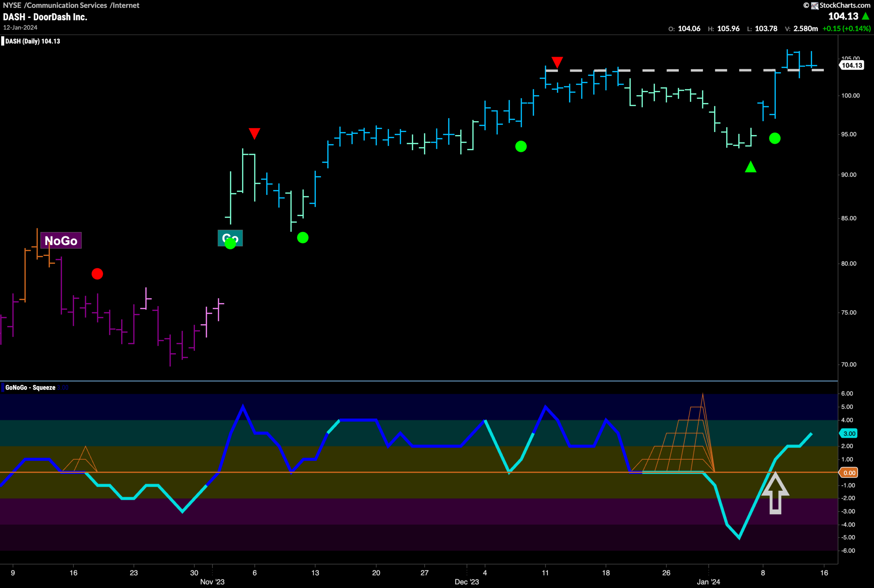The width and height of the screenshot is (874, 588).
Task: Click the red down-triangle marker near Nov 6
Action: 254,133
